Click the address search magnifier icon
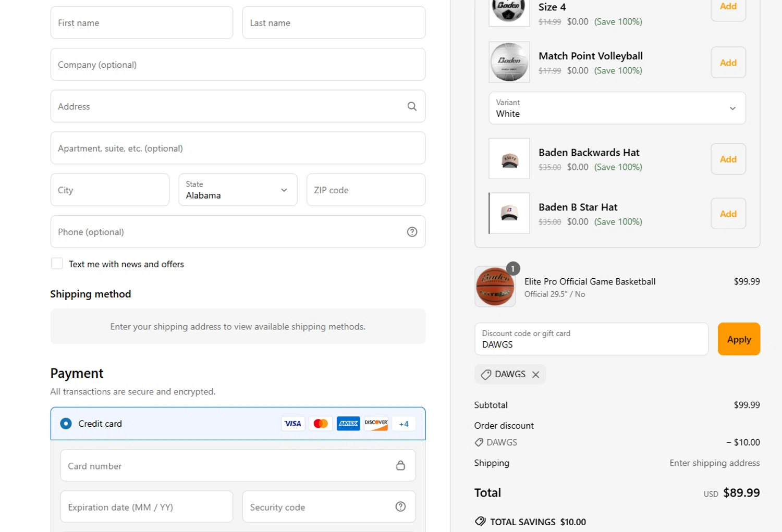 412,106
